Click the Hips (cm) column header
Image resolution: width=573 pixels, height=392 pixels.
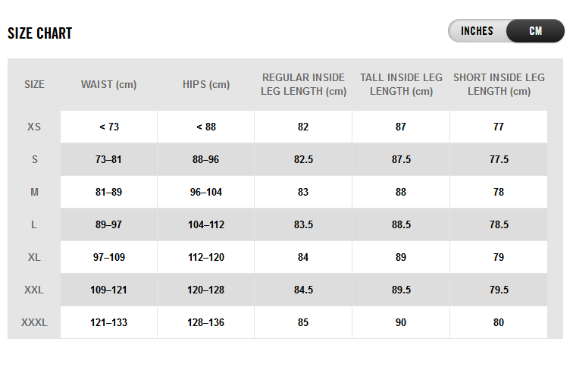click(206, 85)
